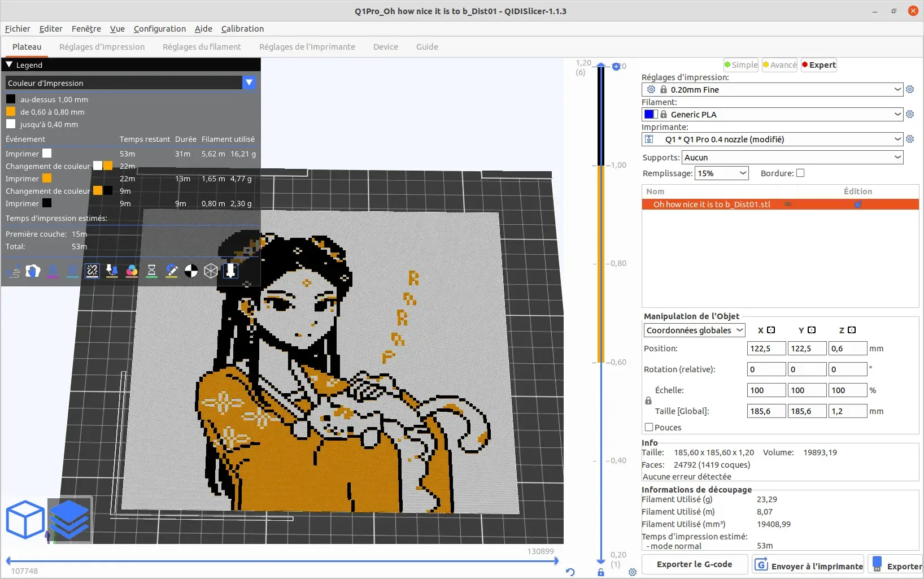Toggle custom G-code pencil icon
Image resolution: width=924 pixels, height=579 pixels.
pyautogui.click(x=172, y=272)
